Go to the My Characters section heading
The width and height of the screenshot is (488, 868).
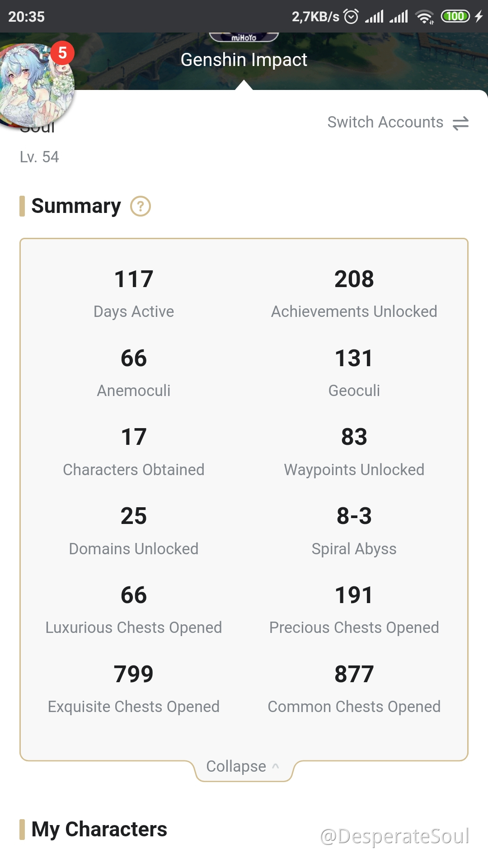tap(99, 829)
